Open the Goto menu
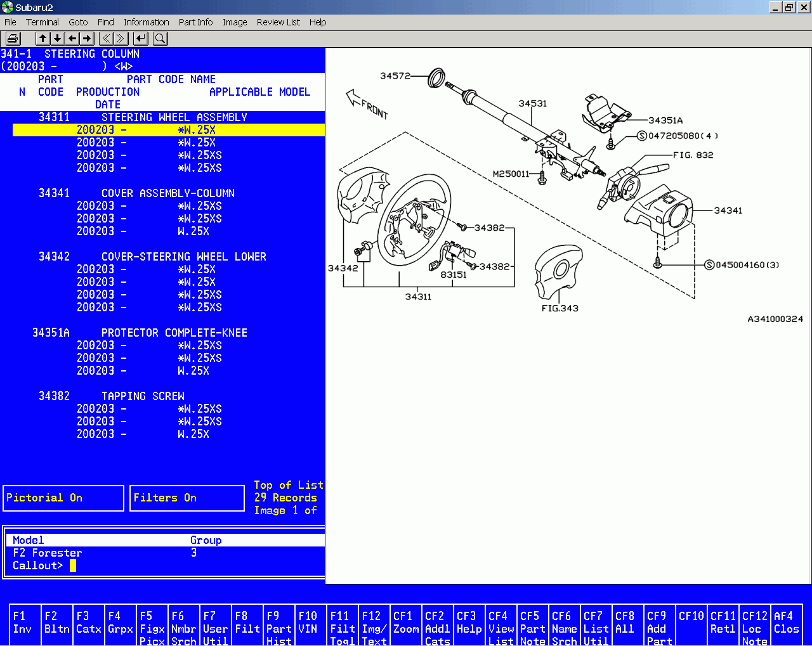The image size is (812, 646). [78, 22]
